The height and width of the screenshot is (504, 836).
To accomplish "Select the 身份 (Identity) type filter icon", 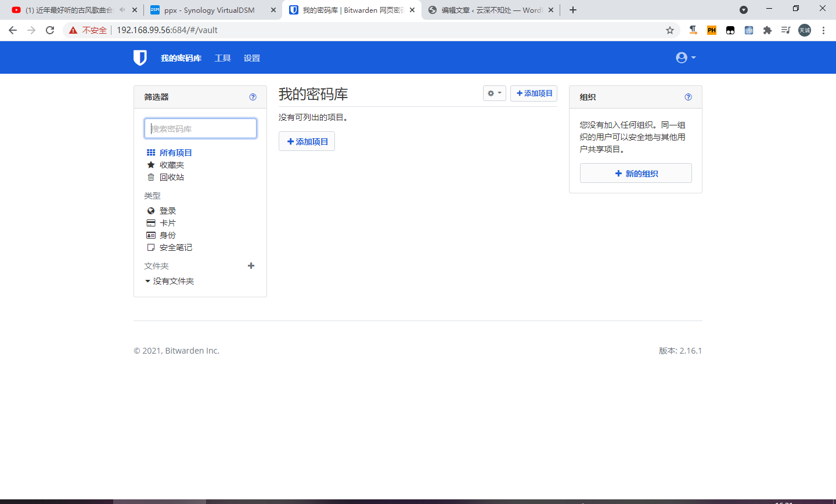I will tap(151, 235).
